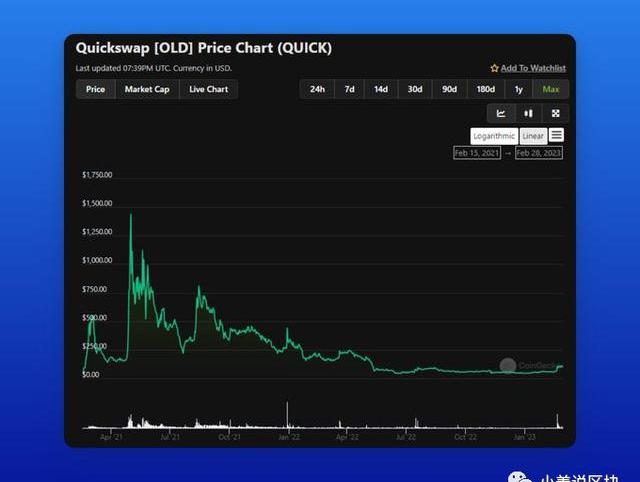The height and width of the screenshot is (482, 640).
Task: Show the 24h price range
Action: coord(317,89)
